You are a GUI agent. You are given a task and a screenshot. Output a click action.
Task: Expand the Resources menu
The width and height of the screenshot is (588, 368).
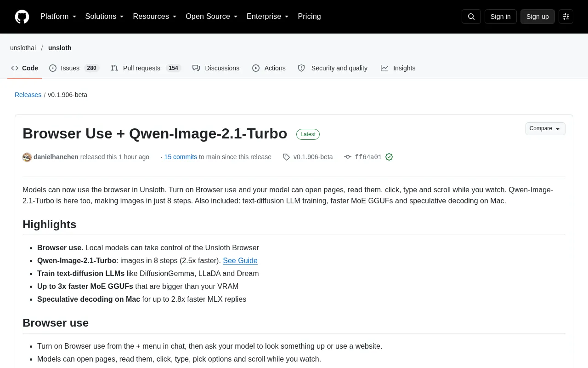155,17
